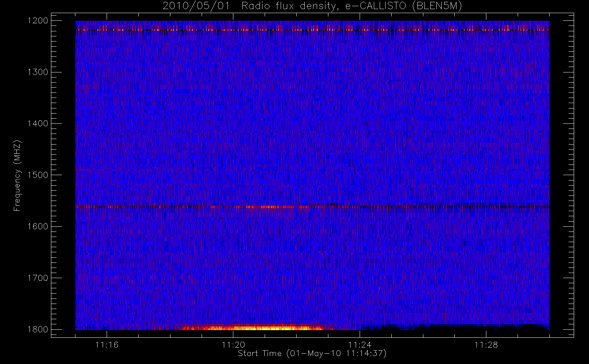Select the 1800 frequency tick label
The image size is (589, 364).
[x=38, y=329]
